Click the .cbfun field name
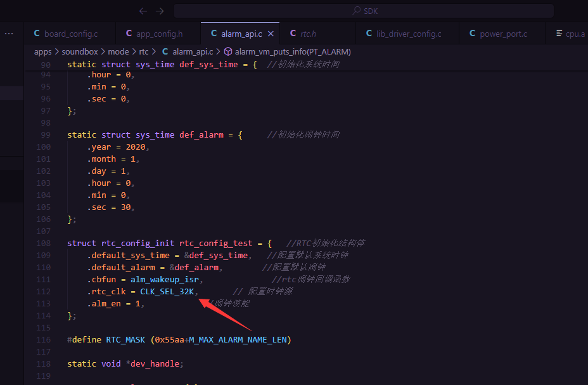The width and height of the screenshot is (588, 385). (x=101, y=280)
